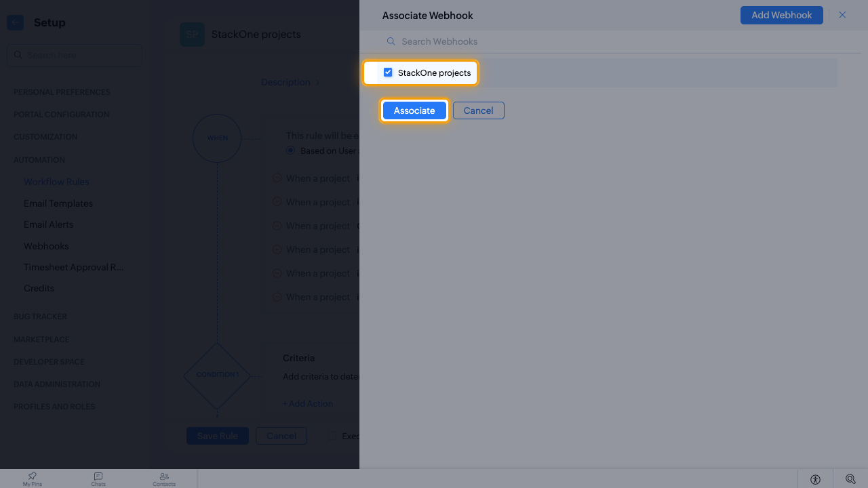The height and width of the screenshot is (488, 868).
Task: Collapse the Automation section
Action: click(x=39, y=160)
